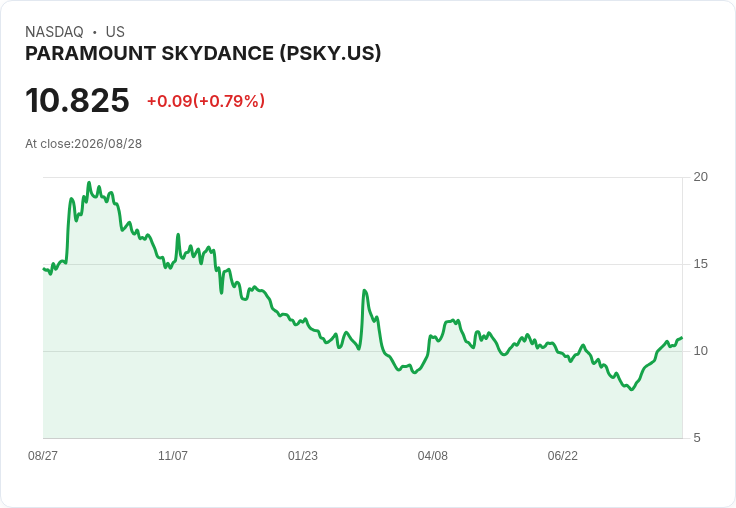
Task: Click the 15 y-axis label
Action: click(x=700, y=264)
